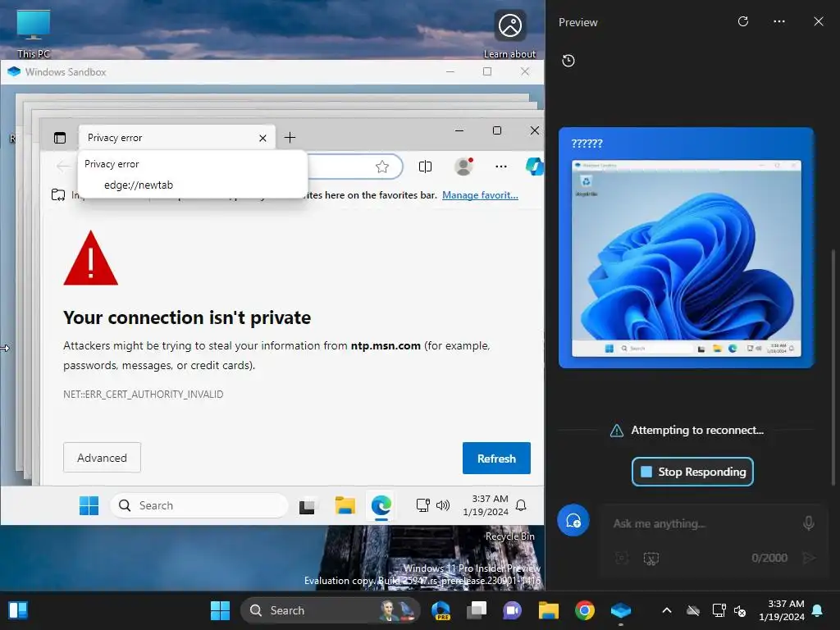The width and height of the screenshot is (840, 630).
Task: Open sandbox Start menu
Action: pyautogui.click(x=89, y=505)
